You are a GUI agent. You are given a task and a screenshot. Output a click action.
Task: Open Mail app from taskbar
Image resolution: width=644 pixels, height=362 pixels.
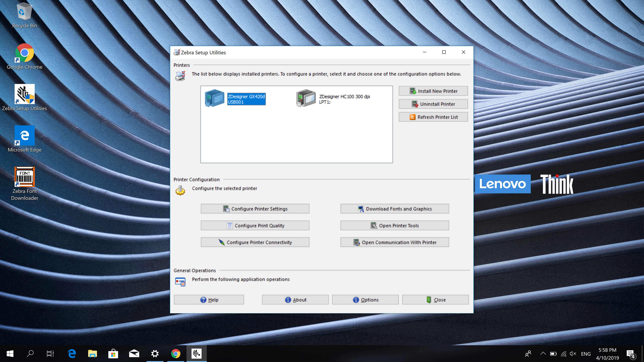(134, 353)
